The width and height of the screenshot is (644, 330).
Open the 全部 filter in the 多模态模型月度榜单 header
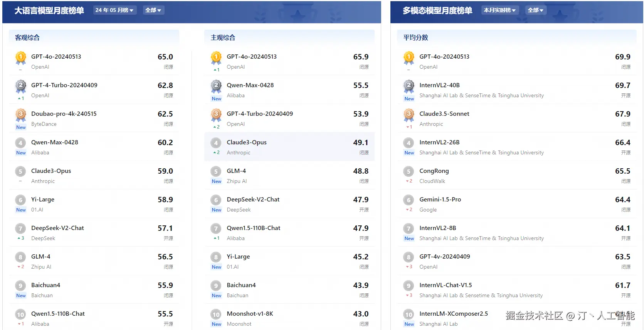pos(536,10)
